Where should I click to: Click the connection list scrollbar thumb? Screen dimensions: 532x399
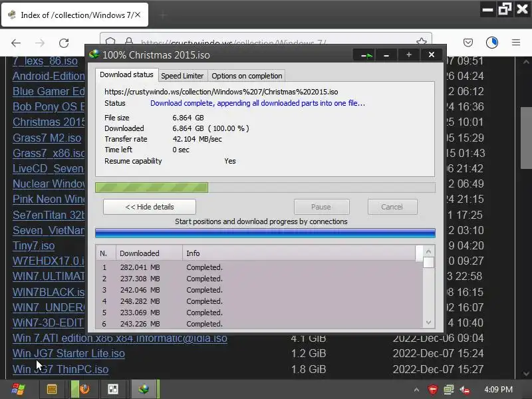[x=428, y=262]
